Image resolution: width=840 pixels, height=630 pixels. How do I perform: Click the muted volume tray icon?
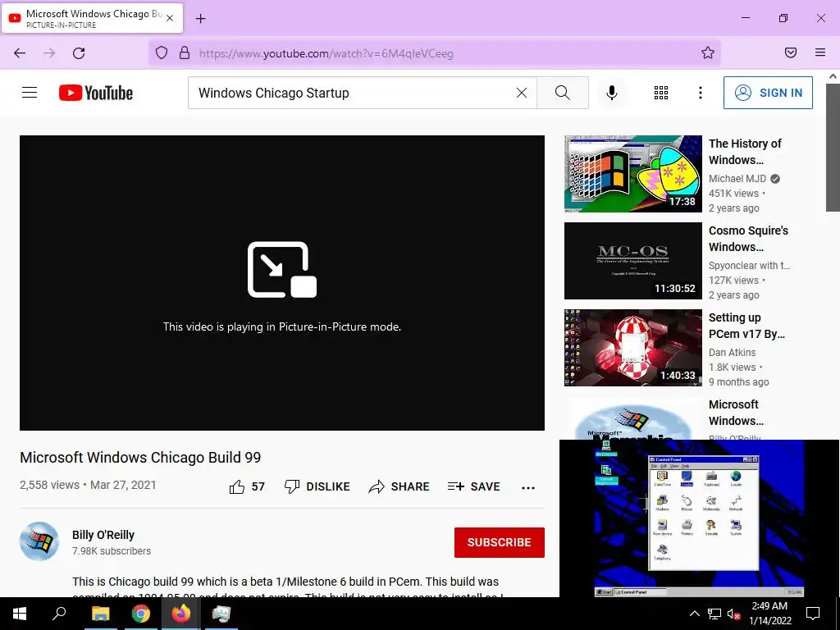pyautogui.click(x=733, y=614)
